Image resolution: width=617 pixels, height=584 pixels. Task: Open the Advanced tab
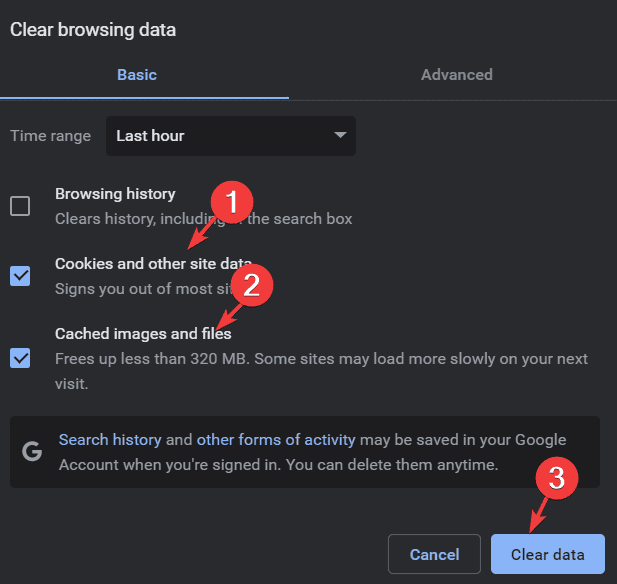tap(456, 75)
